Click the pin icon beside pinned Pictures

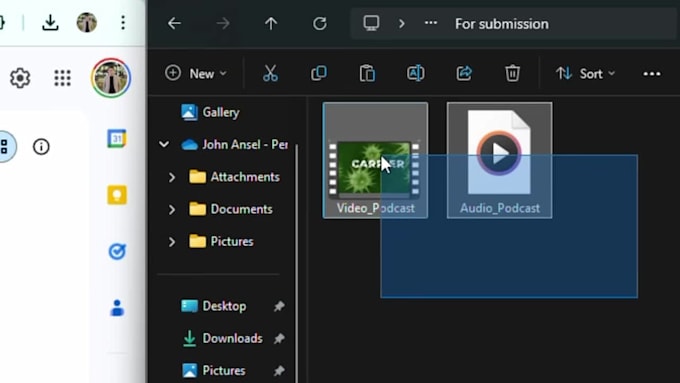coord(279,370)
